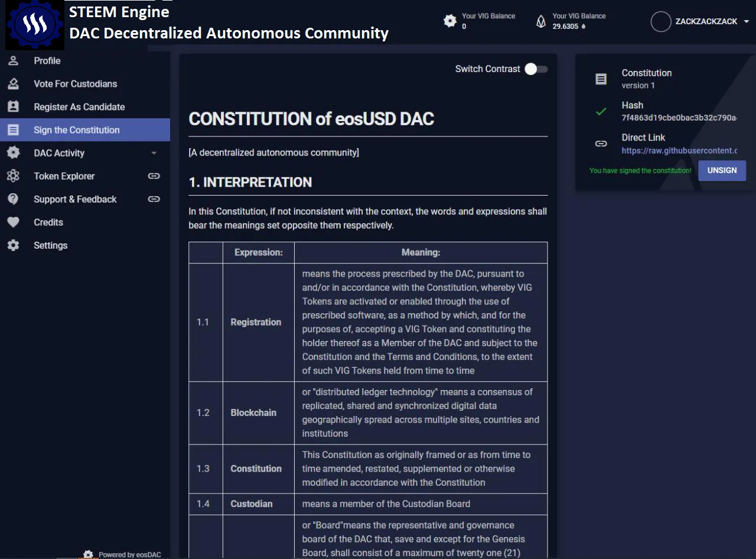756x559 pixels.
Task: Click the Powered by eosDAC link
Action: click(x=129, y=555)
